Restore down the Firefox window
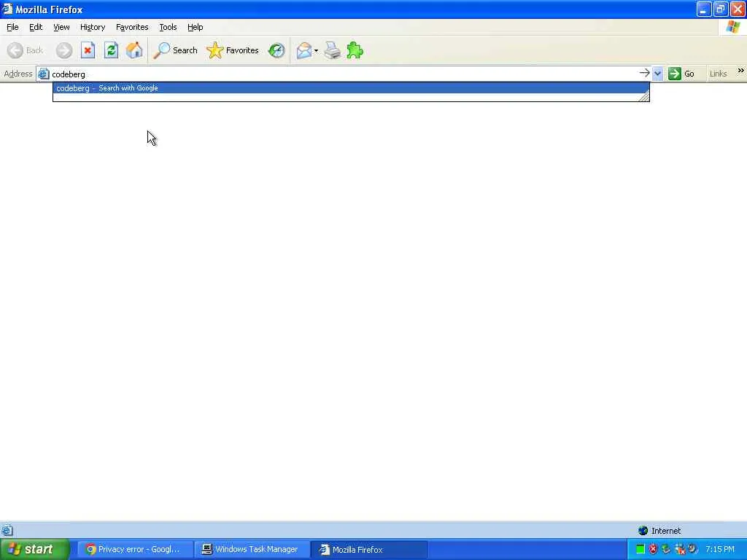Image resolution: width=747 pixels, height=560 pixels. click(720, 9)
